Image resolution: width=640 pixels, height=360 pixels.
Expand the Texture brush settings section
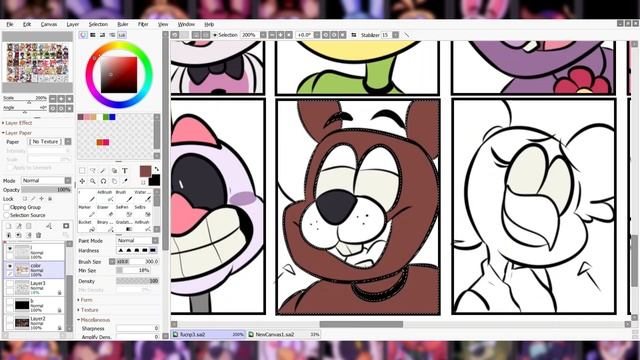(88, 310)
